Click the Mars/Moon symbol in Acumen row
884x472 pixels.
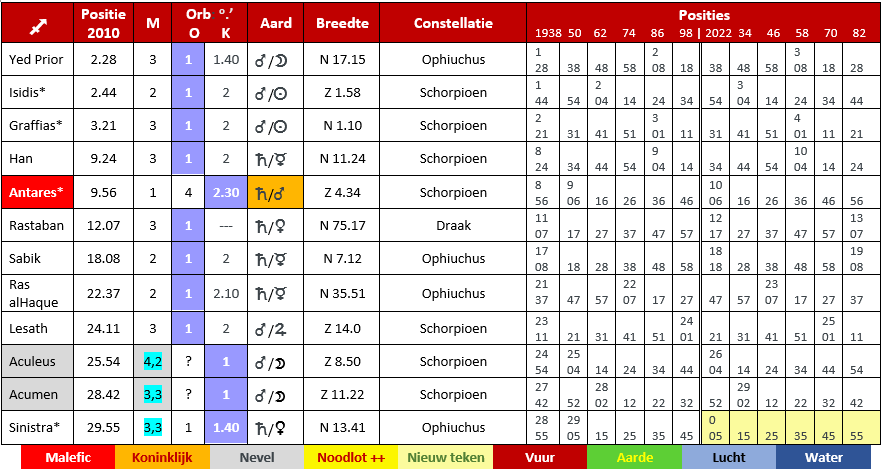(x=271, y=395)
